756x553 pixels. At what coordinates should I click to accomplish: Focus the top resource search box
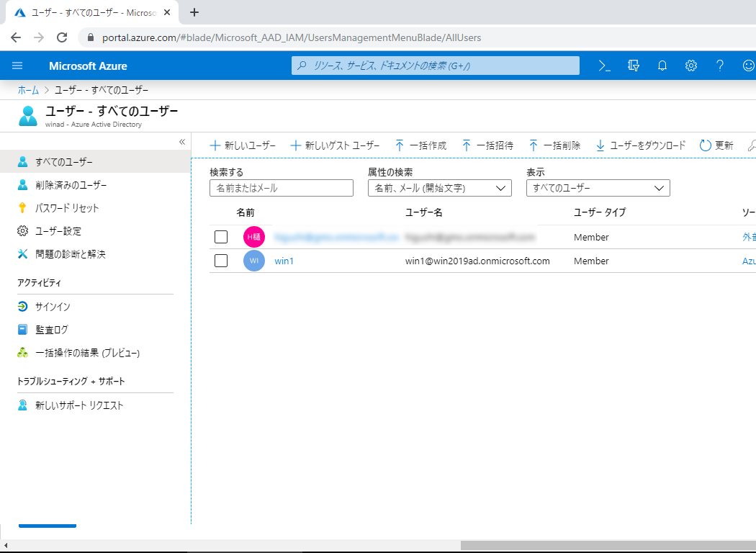click(436, 66)
